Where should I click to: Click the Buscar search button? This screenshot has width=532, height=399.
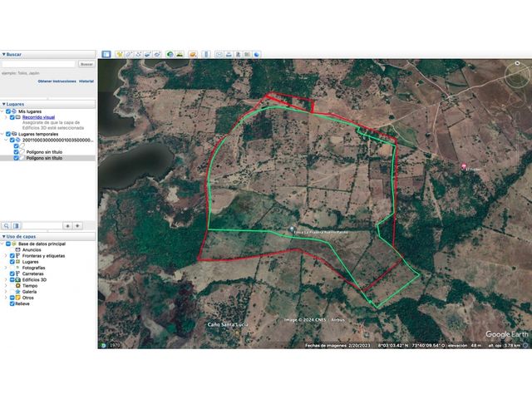tap(86, 64)
